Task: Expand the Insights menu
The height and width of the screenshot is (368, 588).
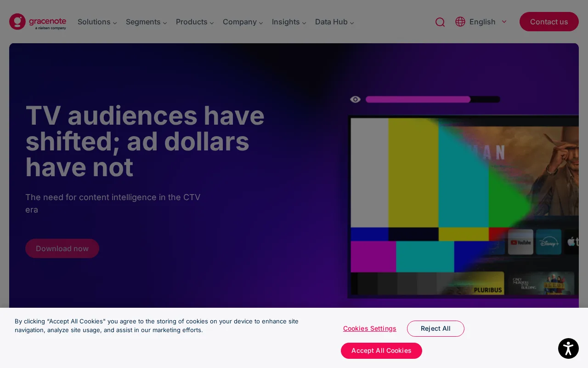Action: click(x=288, y=22)
